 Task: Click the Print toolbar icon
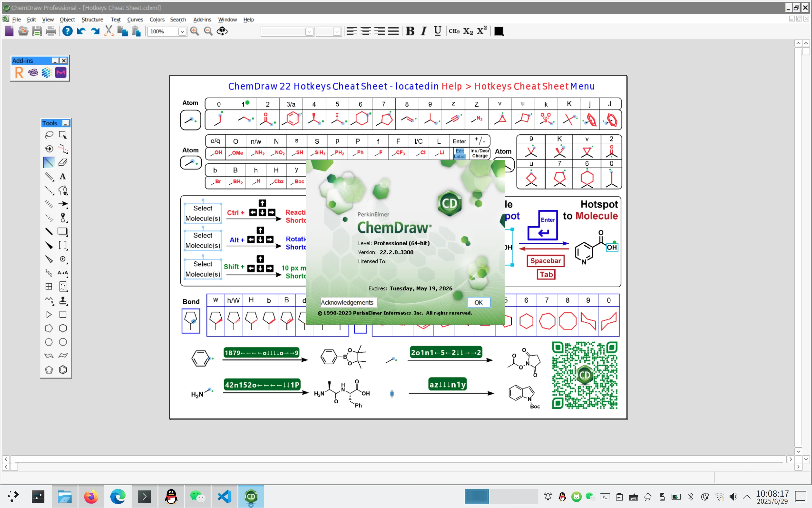(51, 31)
